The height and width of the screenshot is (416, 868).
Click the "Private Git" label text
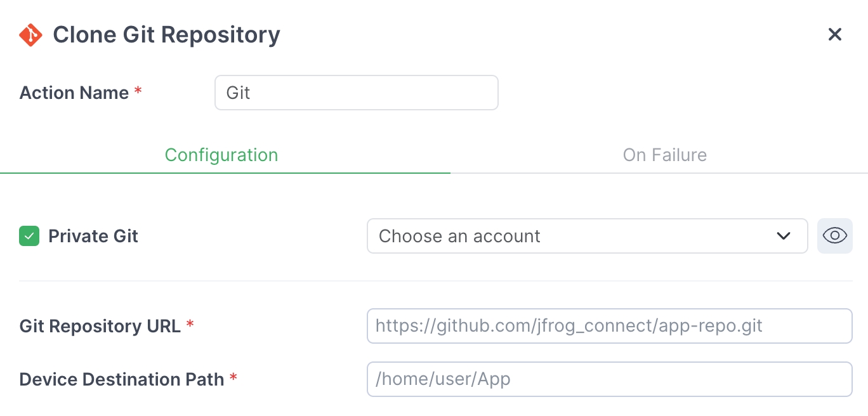(x=93, y=237)
